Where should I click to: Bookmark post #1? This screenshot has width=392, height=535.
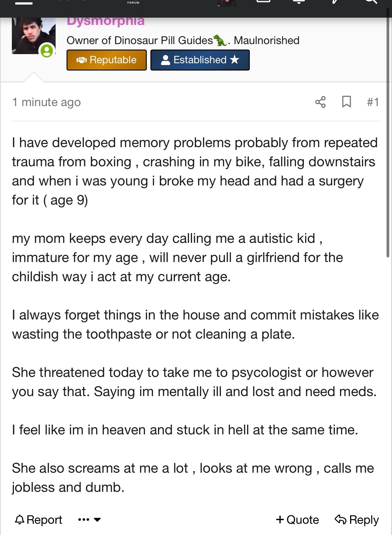point(346,102)
